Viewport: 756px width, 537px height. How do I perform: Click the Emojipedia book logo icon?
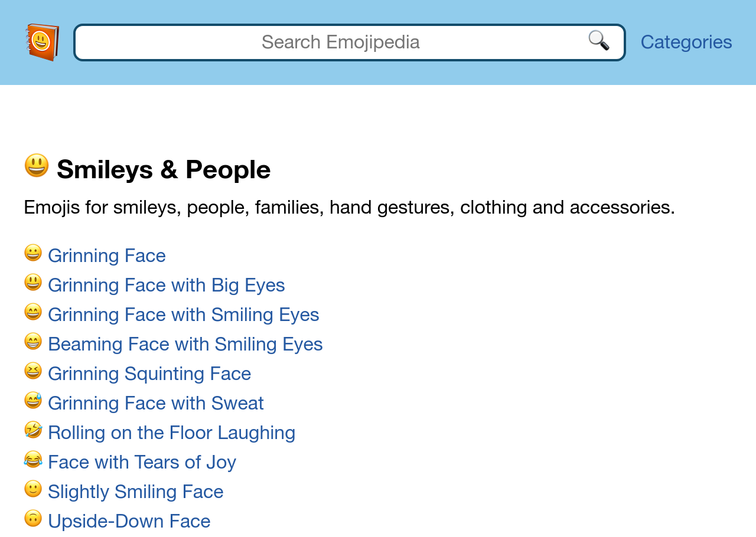tap(43, 42)
